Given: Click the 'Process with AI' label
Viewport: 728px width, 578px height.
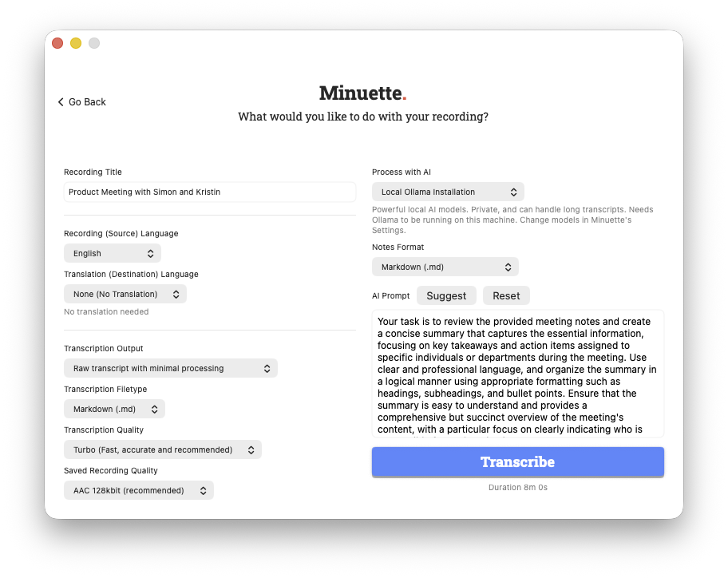Looking at the screenshot, I should coord(402,172).
